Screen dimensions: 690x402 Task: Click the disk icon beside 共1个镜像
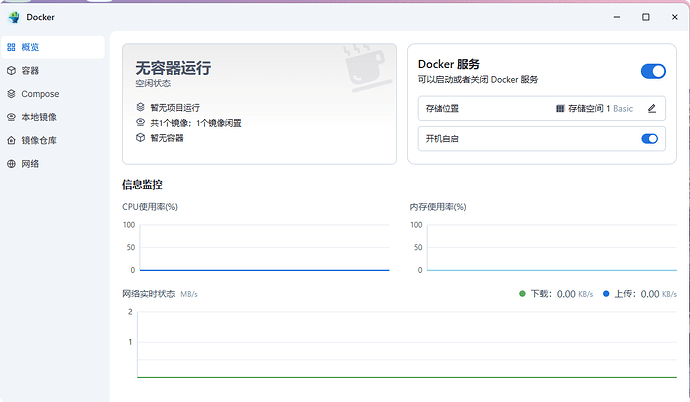(x=140, y=122)
